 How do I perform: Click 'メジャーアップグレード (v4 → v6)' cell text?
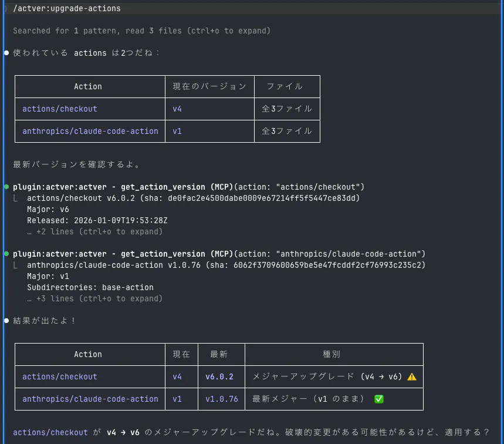[x=327, y=377]
